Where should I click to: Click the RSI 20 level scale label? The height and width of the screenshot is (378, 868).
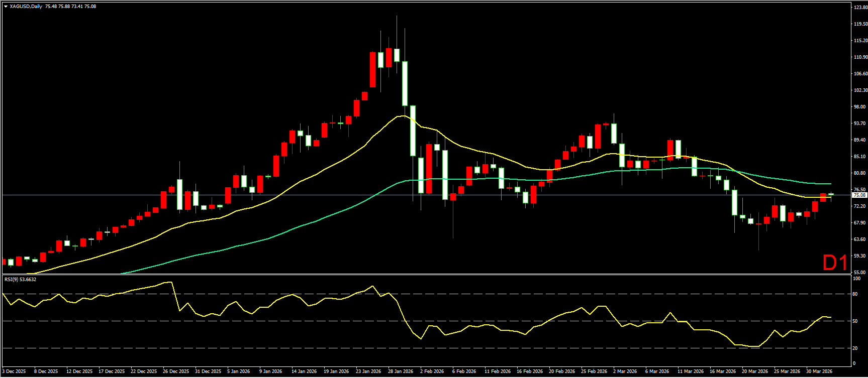coord(855,348)
